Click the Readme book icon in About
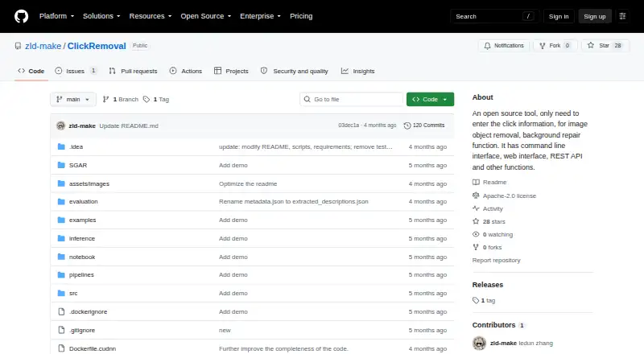This screenshot has width=644, height=354. pyautogui.click(x=476, y=183)
